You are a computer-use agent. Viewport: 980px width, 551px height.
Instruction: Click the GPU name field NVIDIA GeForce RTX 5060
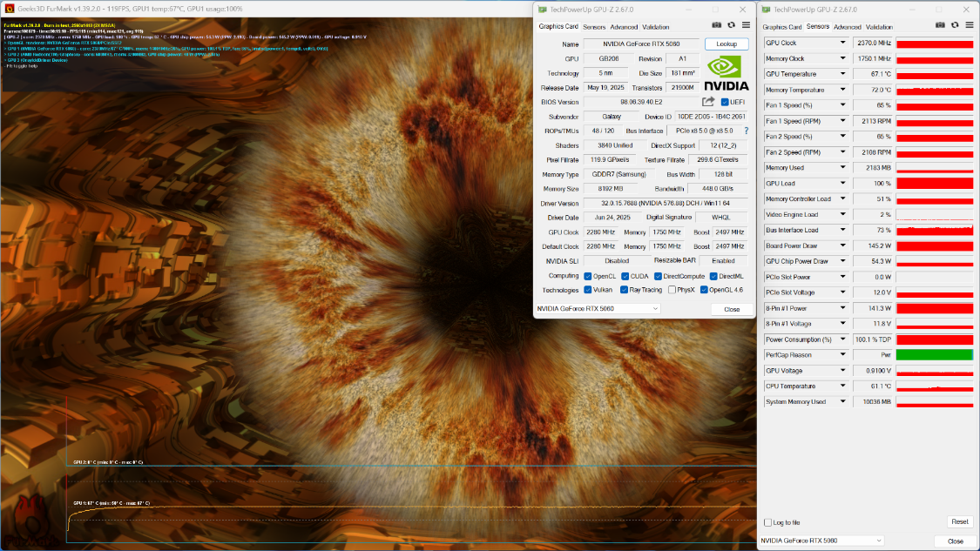pos(641,44)
